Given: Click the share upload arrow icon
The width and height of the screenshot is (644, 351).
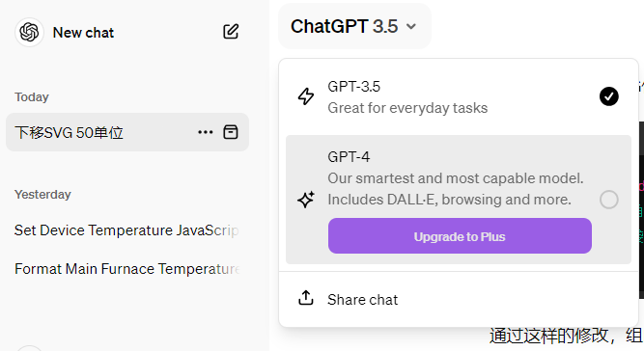Looking at the screenshot, I should (x=305, y=298).
